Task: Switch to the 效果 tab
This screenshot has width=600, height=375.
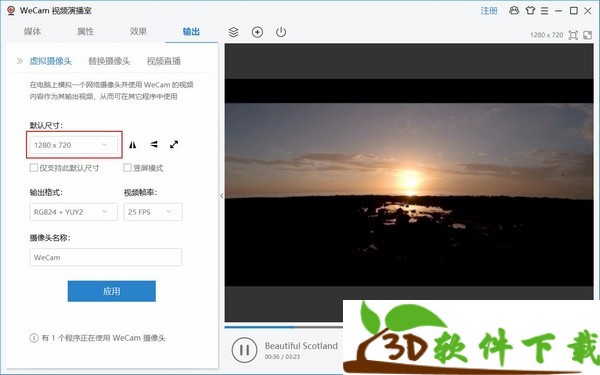Action: pyautogui.click(x=138, y=31)
